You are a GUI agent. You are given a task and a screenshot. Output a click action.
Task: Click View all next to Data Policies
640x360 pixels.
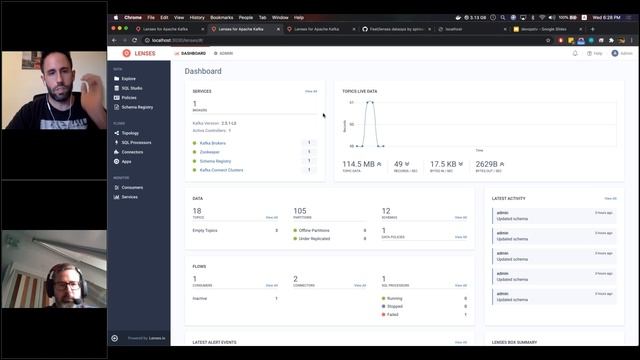pos(461,237)
